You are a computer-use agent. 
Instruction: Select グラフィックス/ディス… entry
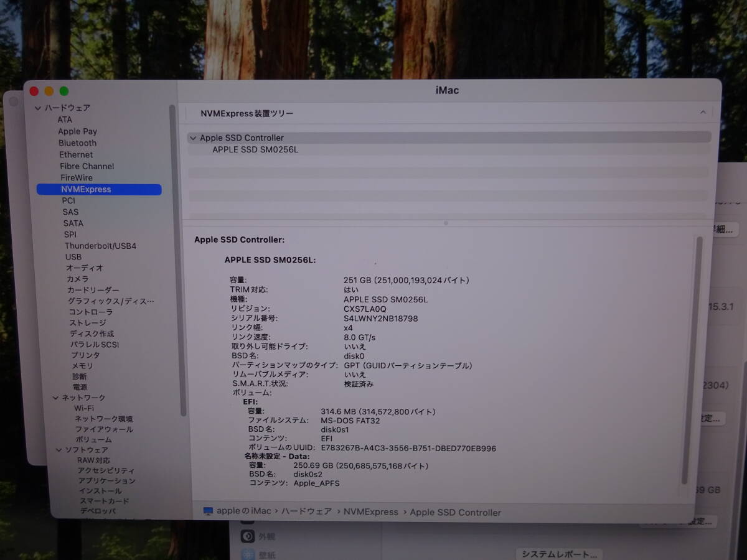coord(111,301)
